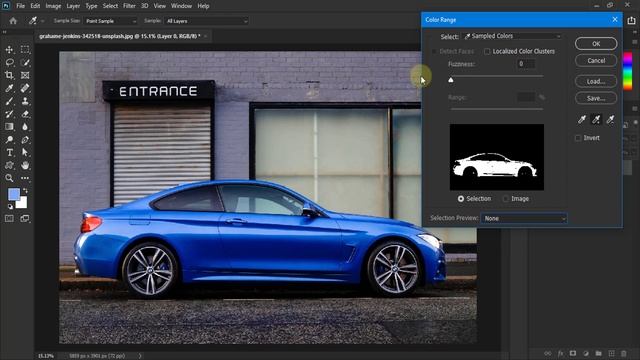The height and width of the screenshot is (360, 640).
Task: Select the Rectangular Marquee tool
Action: click(25, 50)
